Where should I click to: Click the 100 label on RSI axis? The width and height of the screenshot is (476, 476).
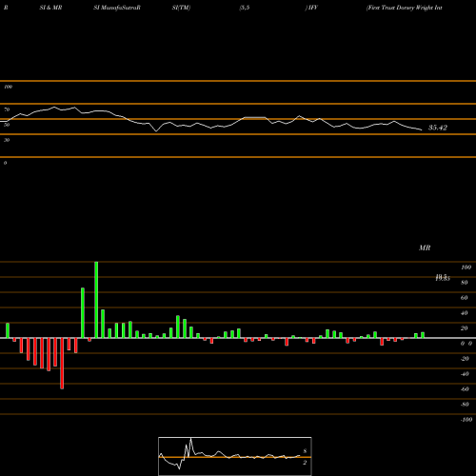click(x=8, y=87)
